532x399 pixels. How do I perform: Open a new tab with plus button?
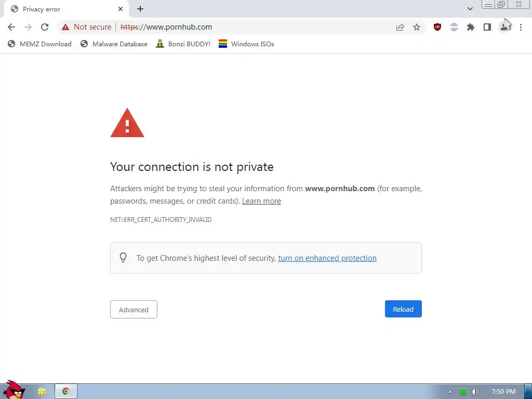[x=140, y=9]
